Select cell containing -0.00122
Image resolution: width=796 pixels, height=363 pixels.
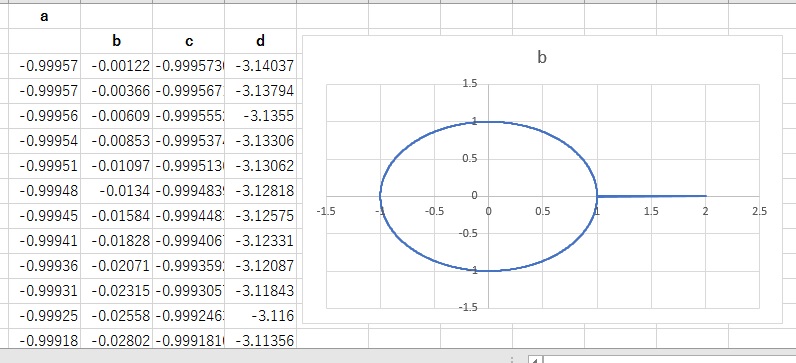[116, 65]
